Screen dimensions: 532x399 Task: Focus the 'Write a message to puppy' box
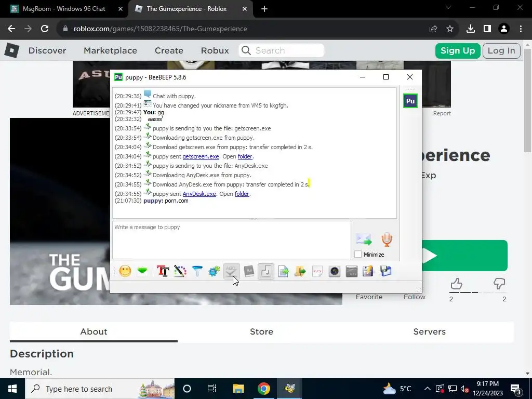coord(231,240)
